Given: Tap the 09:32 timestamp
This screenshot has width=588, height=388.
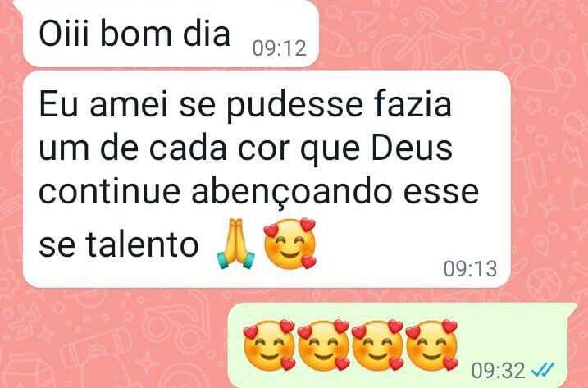Looking at the screenshot, I should (499, 371).
